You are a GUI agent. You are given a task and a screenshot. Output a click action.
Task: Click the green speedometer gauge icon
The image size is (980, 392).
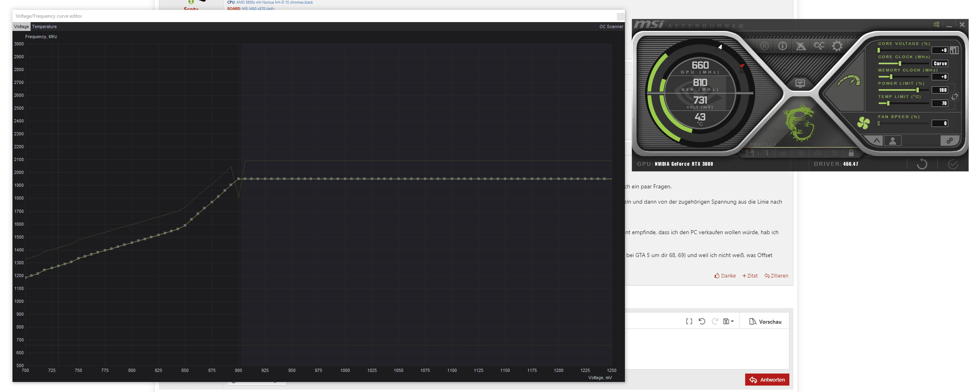849,81
